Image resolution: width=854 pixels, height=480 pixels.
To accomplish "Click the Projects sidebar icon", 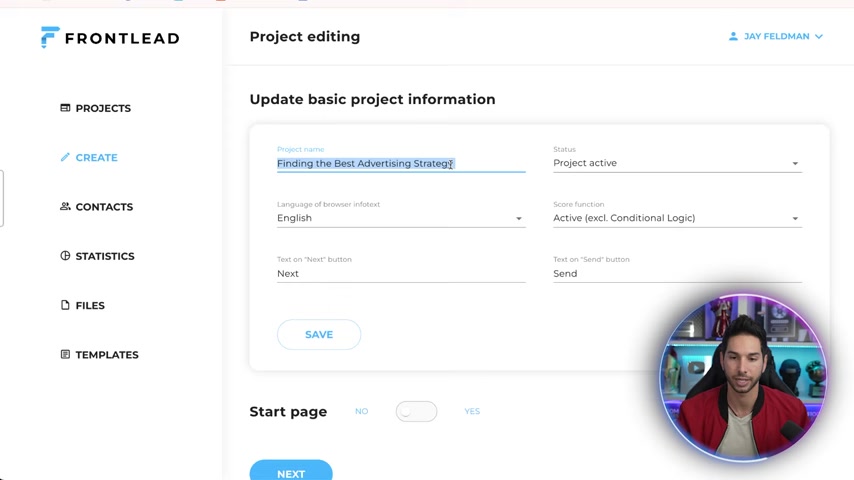I will coord(65,108).
